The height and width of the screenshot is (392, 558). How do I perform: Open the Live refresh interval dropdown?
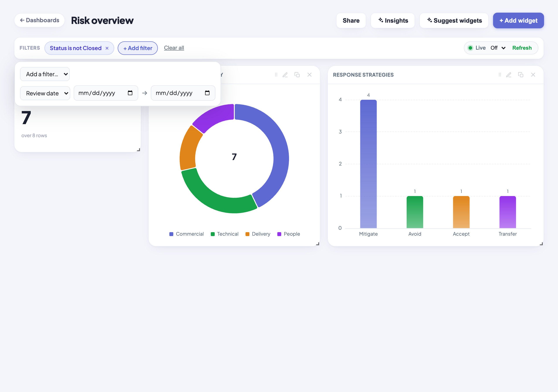(x=498, y=48)
